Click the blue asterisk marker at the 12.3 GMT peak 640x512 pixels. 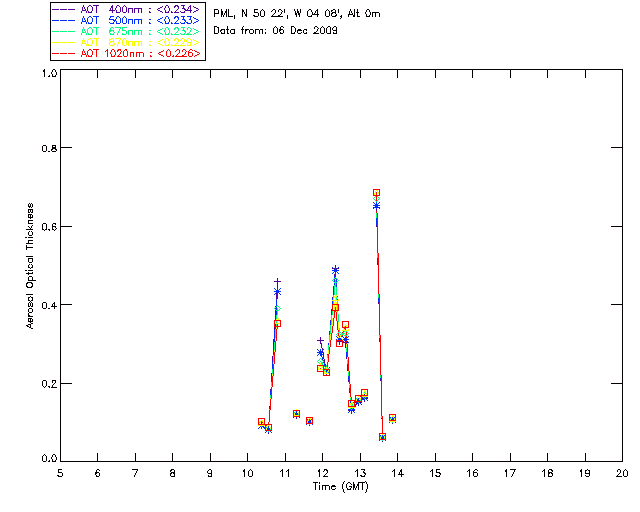pyautogui.click(x=336, y=270)
